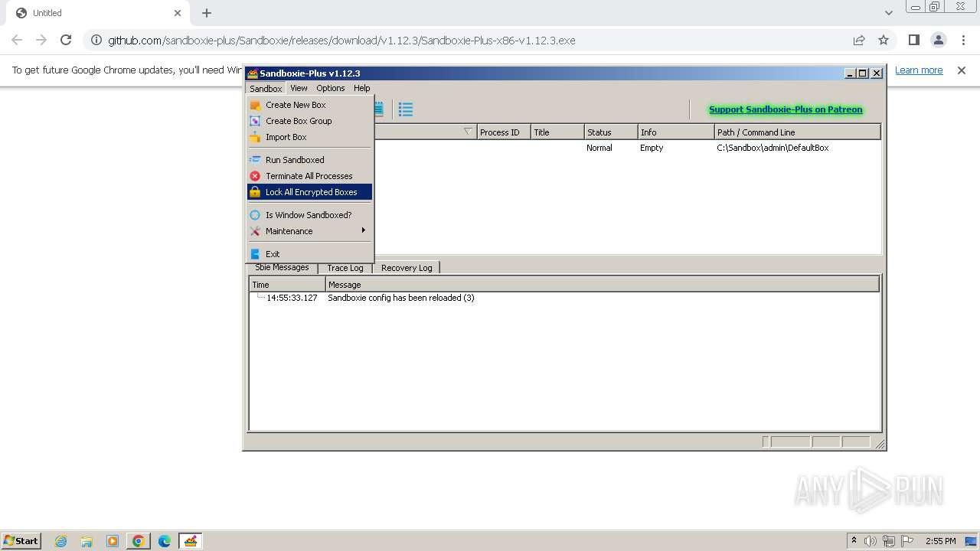Viewport: 980px width, 551px height.
Task: Select the 'Sandboxie config has been reloaded' message
Action: point(401,298)
